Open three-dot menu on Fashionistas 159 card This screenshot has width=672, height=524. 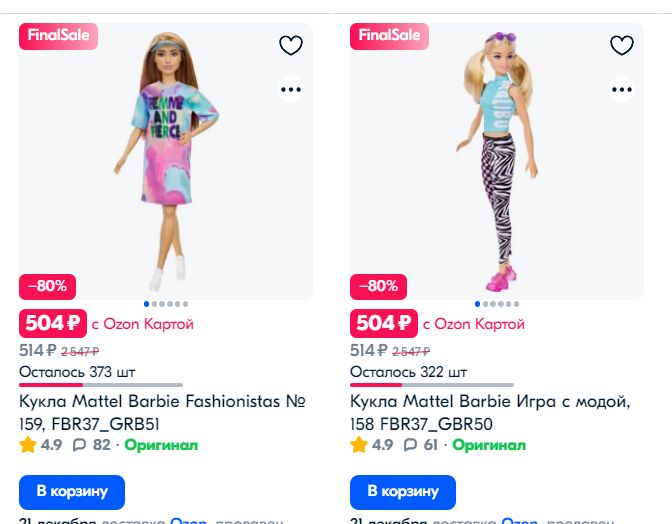point(291,89)
